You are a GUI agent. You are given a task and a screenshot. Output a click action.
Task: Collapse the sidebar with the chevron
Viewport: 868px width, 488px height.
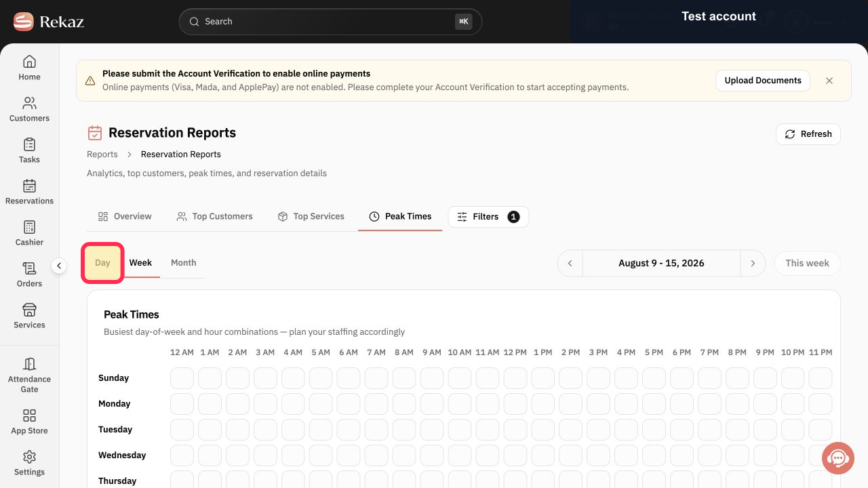59,266
